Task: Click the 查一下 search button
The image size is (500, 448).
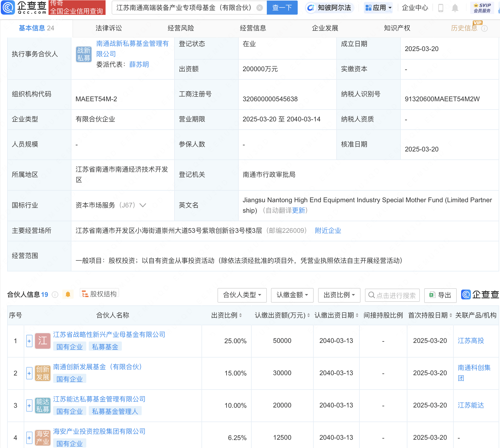Action: (282, 8)
